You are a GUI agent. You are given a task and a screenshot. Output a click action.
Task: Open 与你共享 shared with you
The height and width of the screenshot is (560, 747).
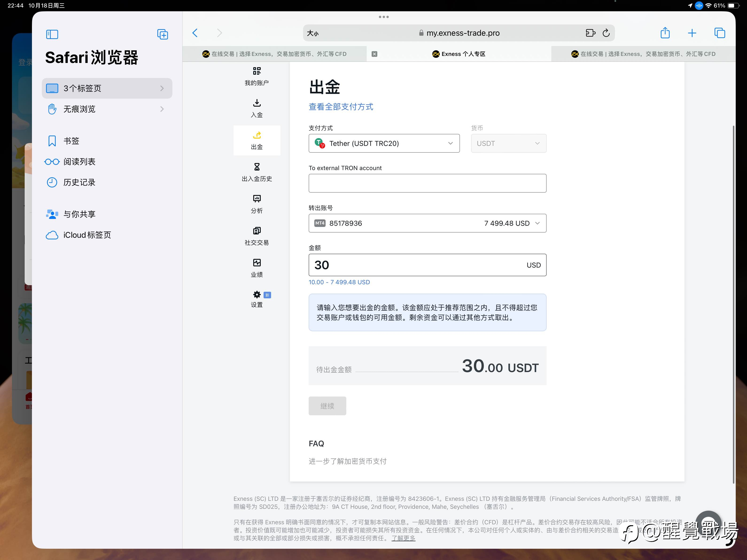pyautogui.click(x=107, y=214)
